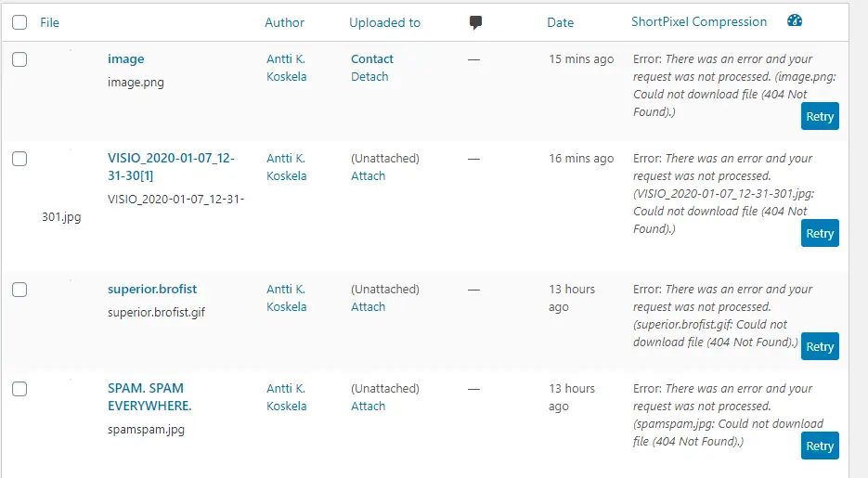Sort by the File column header
Viewport: 868px width, 478px height.
(x=49, y=22)
